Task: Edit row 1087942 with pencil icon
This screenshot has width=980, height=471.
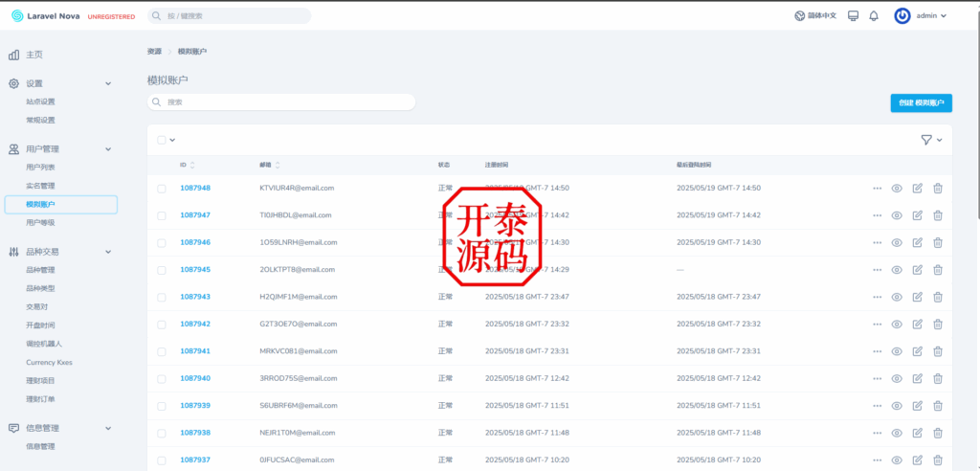Action: coord(918,324)
